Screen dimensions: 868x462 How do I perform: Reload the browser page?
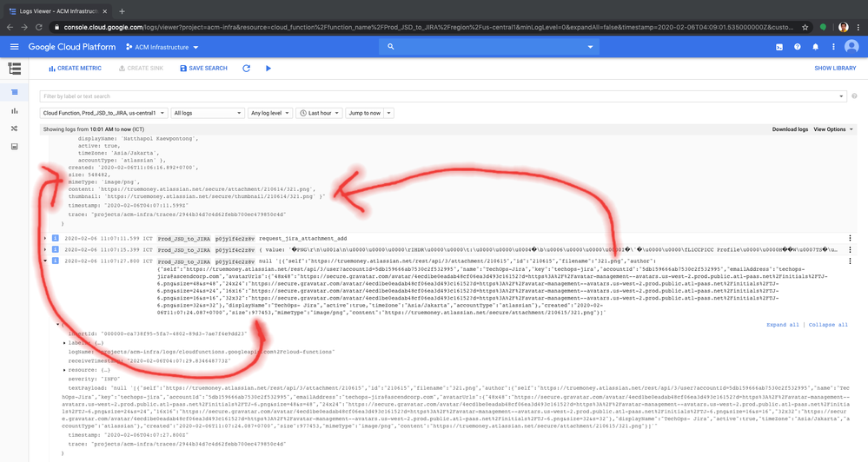39,27
